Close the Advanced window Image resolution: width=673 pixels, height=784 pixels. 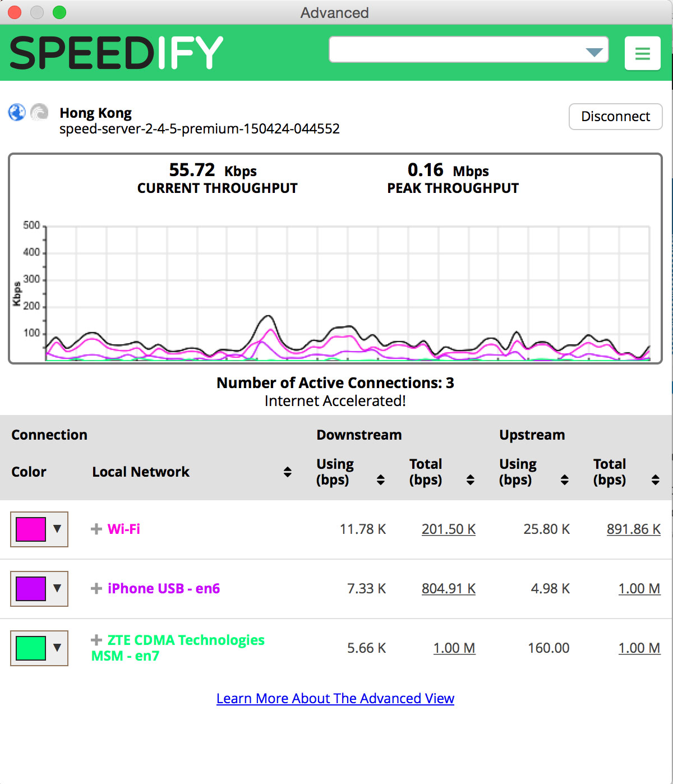tap(15, 12)
